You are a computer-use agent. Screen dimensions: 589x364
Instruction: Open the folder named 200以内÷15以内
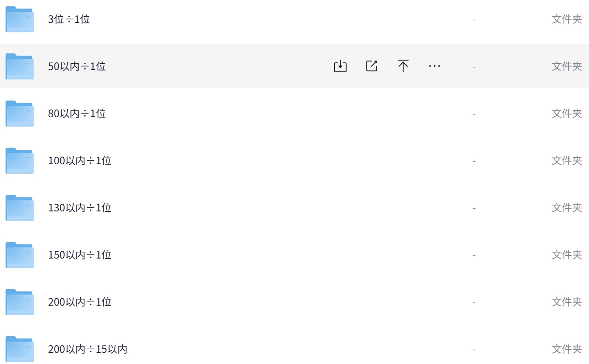[x=88, y=349]
